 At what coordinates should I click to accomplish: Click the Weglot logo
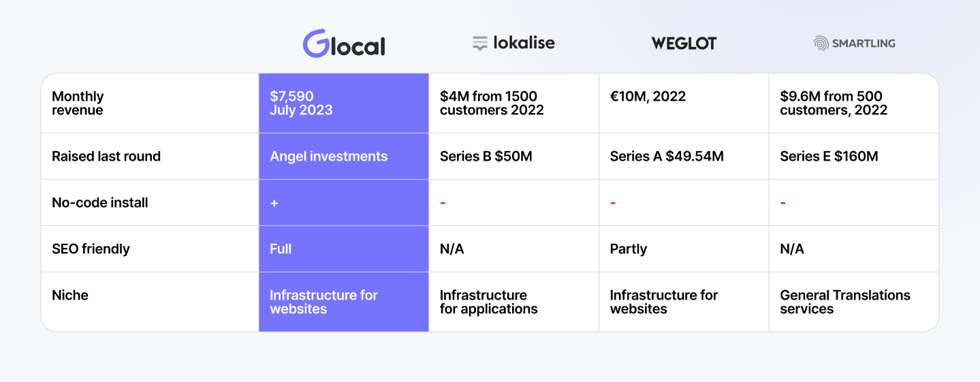(684, 44)
